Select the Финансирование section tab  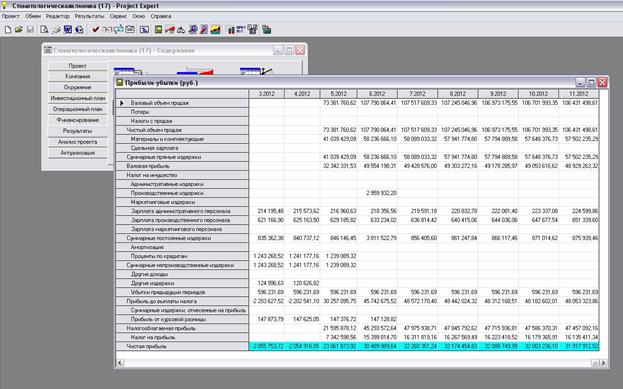pos(78,120)
